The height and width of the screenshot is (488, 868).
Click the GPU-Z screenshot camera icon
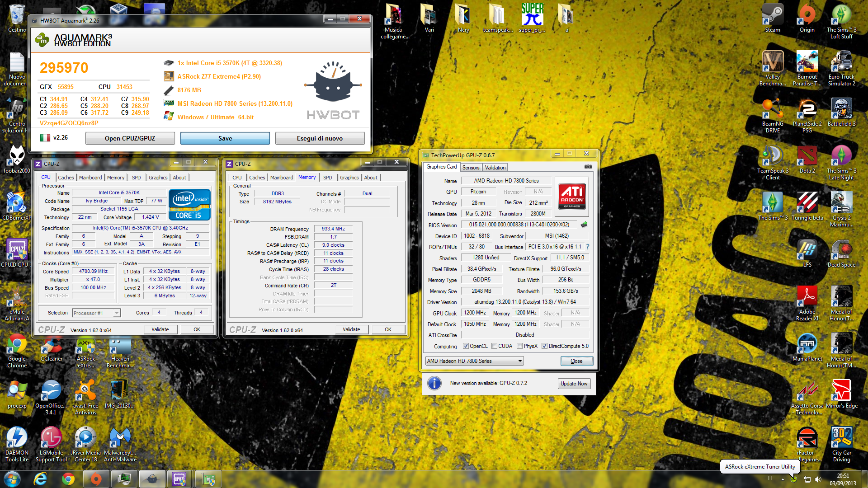click(x=588, y=167)
